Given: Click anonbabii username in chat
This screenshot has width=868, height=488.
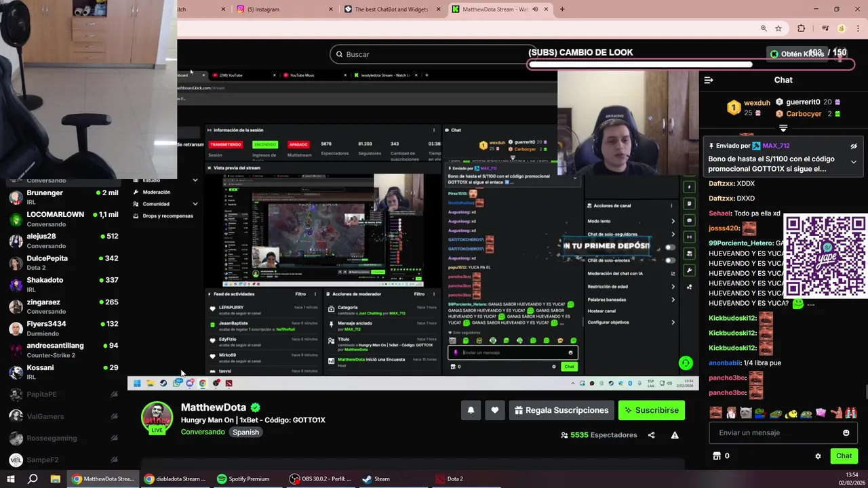Looking at the screenshot, I should (x=724, y=363).
